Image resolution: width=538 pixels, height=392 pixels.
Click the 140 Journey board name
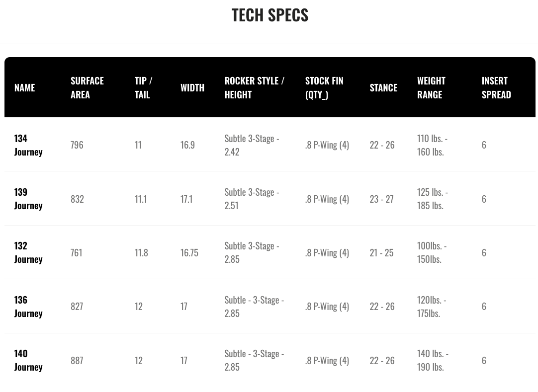pos(28,360)
